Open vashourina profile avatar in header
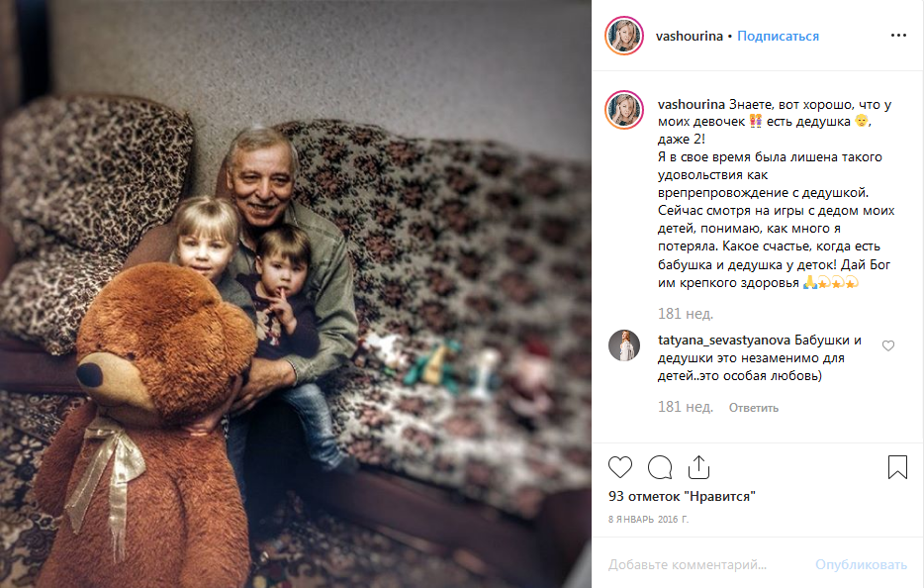Image resolution: width=924 pixels, height=588 pixels. (624, 36)
